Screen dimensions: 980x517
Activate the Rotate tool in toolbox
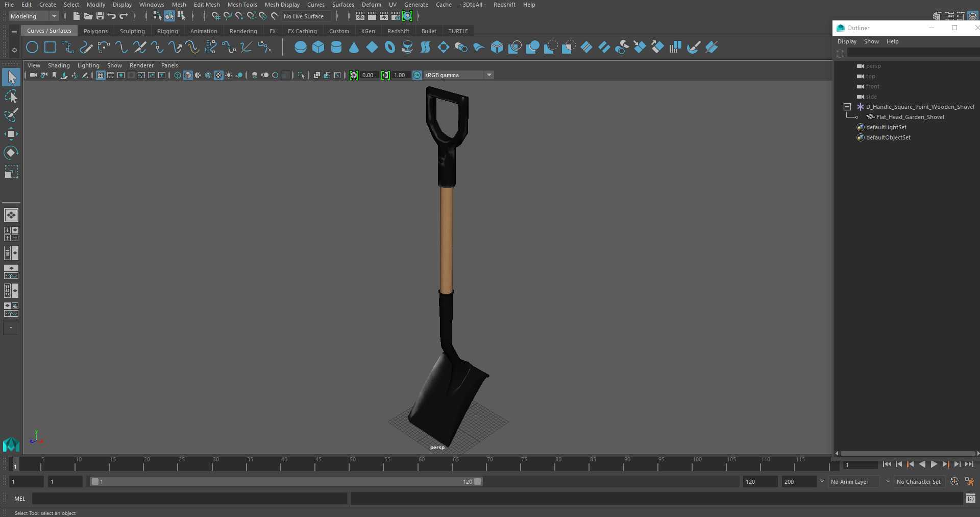point(11,153)
